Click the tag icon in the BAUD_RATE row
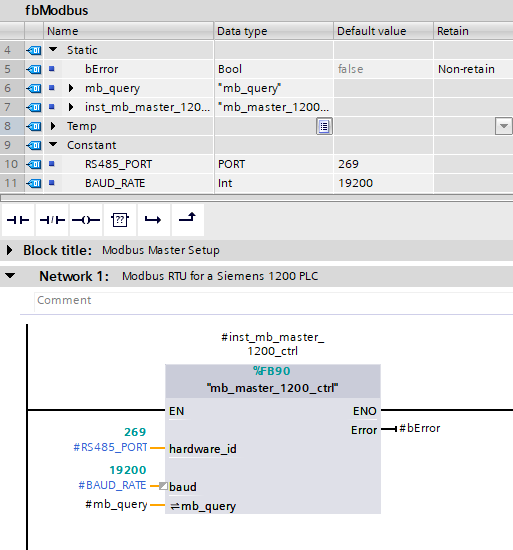Image resolution: width=513 pixels, height=550 pixels. pos(34,183)
